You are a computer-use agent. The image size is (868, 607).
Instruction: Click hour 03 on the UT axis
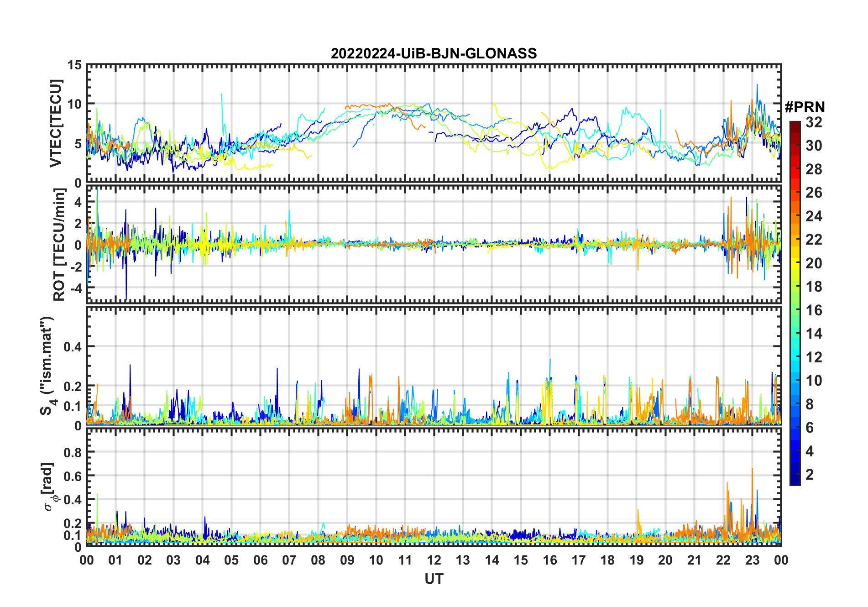(173, 560)
